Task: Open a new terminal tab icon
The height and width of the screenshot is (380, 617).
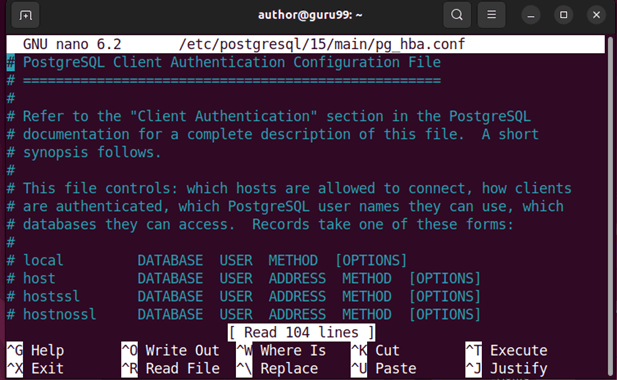Action: tap(25, 15)
